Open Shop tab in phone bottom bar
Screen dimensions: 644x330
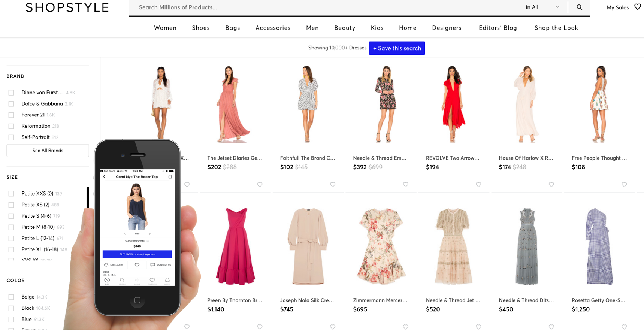pyautogui.click(x=107, y=281)
